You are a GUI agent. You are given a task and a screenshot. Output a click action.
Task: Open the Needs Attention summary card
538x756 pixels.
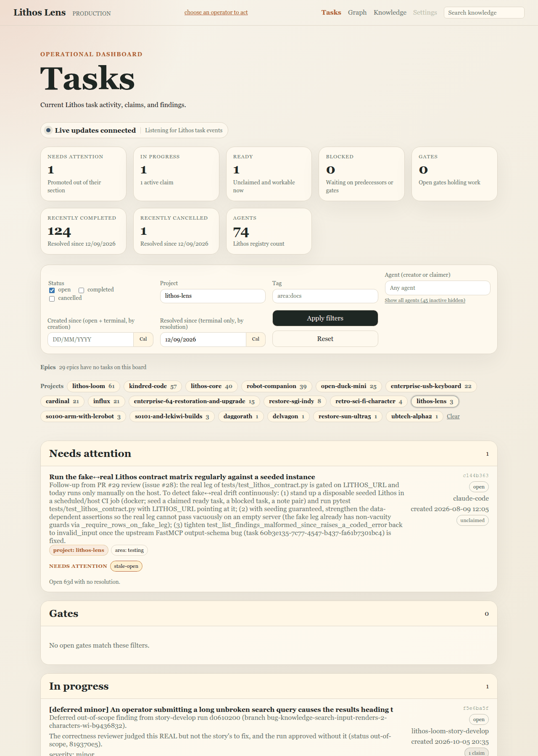84,174
